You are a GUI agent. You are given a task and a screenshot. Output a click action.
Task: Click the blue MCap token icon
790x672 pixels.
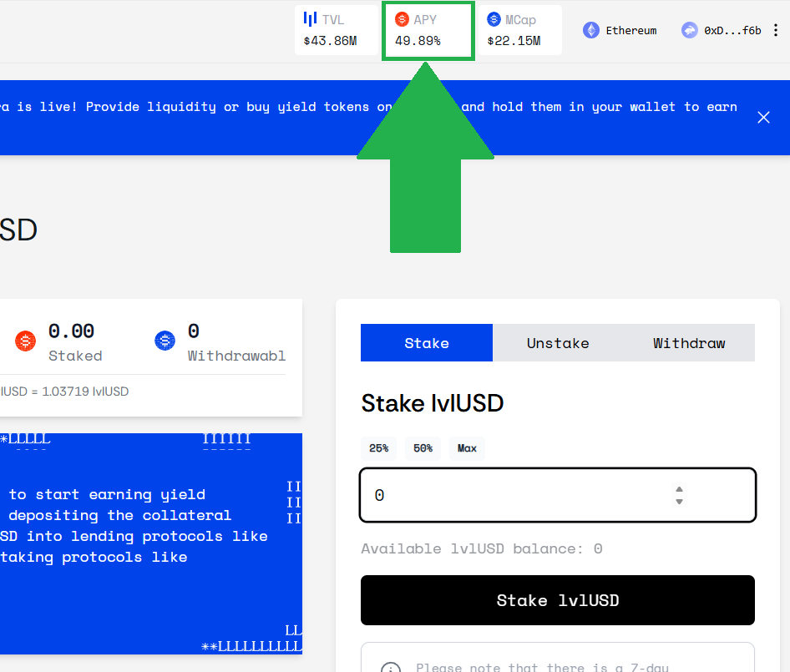[494, 19]
